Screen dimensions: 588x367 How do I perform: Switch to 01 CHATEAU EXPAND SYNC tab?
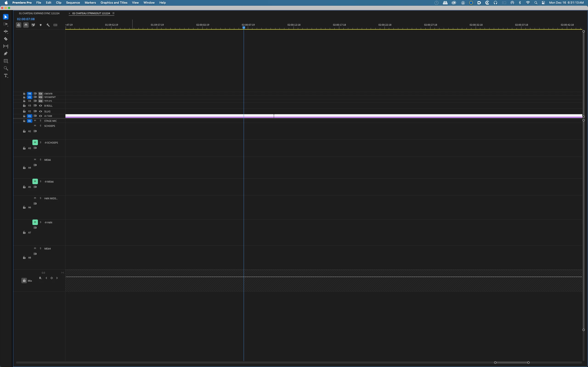tap(39, 13)
